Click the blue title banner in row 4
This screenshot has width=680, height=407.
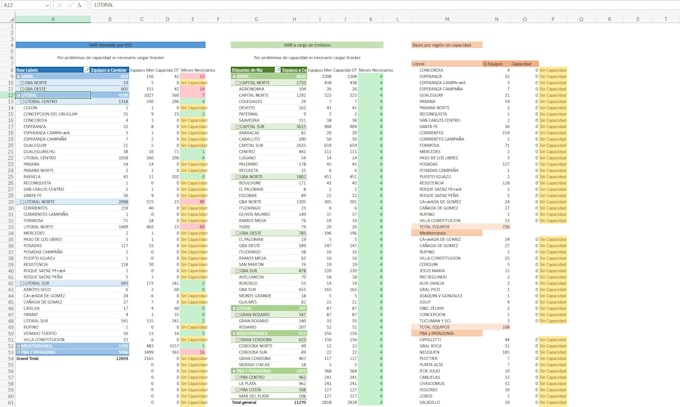pos(111,45)
